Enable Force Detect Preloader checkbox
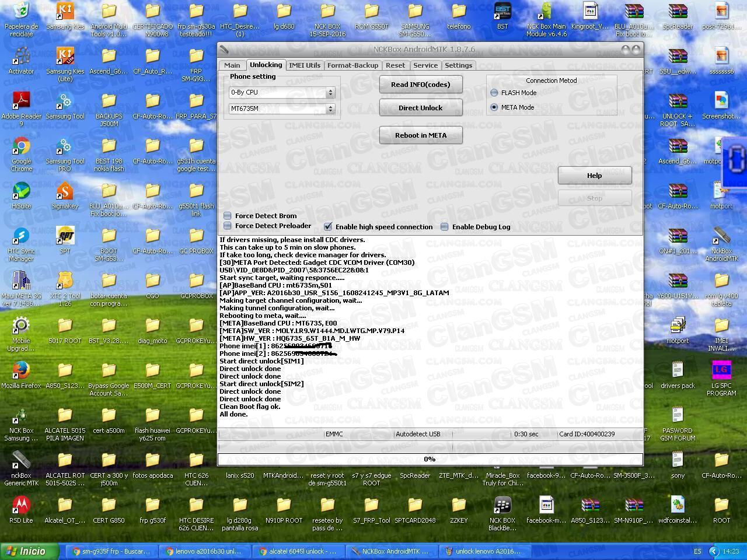Image resolution: width=747 pixels, height=560 pixels. pyautogui.click(x=228, y=226)
